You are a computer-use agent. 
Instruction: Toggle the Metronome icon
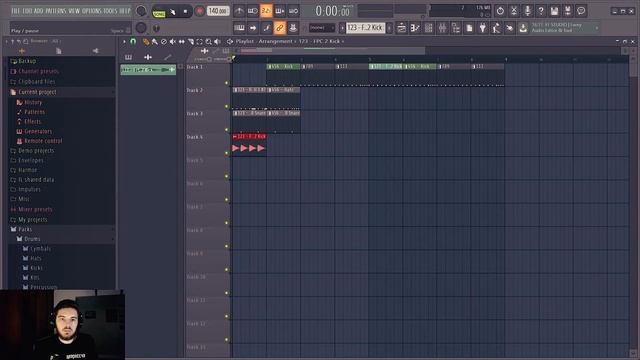pyautogui.click(x=239, y=11)
